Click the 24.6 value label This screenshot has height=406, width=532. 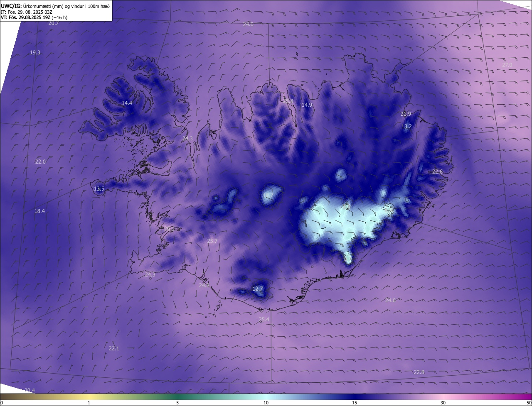390,301
